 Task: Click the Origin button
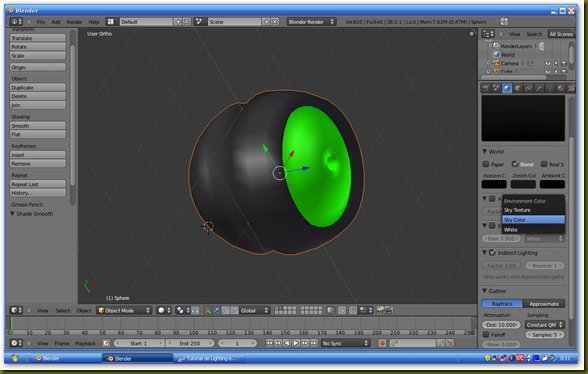(x=38, y=67)
